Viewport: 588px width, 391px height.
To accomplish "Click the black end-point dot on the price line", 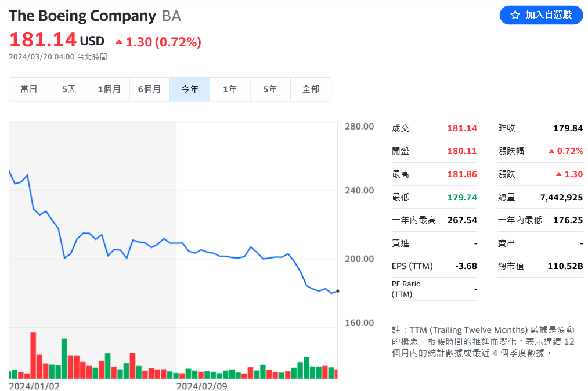I will click(337, 291).
